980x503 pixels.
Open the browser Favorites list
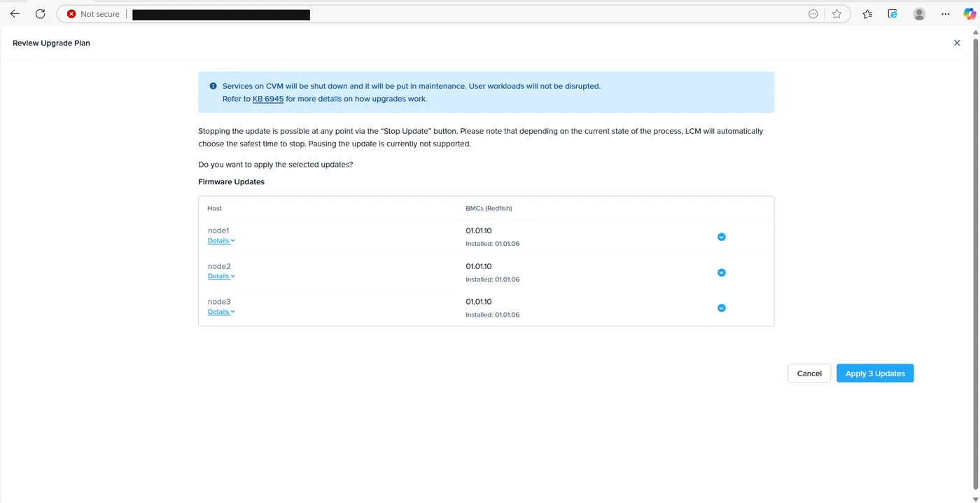pyautogui.click(x=867, y=14)
